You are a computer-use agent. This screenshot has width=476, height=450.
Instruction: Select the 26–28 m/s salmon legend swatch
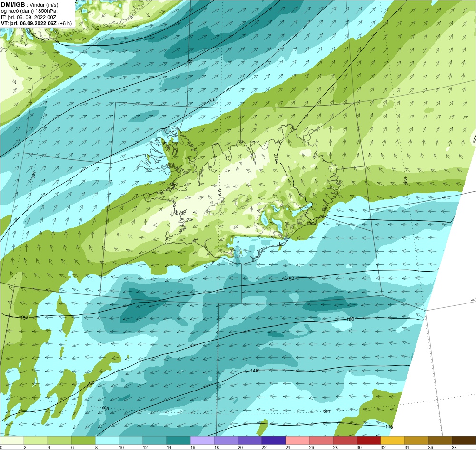click(321, 440)
